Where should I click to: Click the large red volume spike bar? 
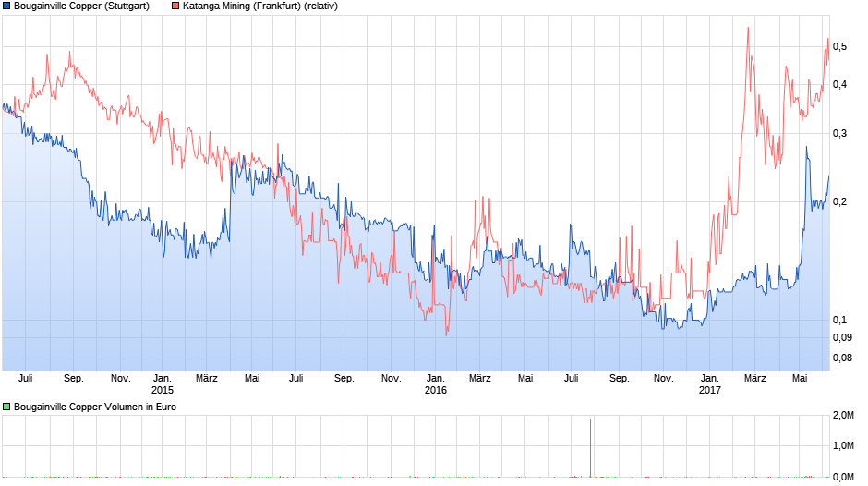[x=590, y=448]
